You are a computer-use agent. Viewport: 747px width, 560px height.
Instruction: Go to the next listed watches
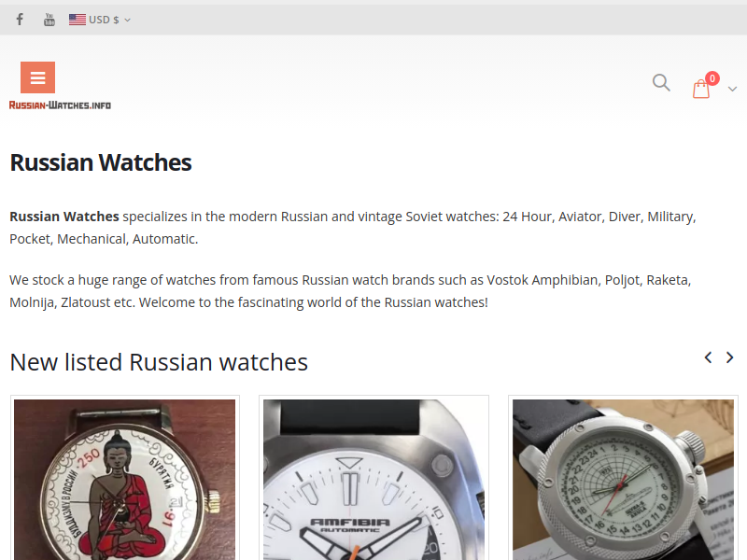729,357
